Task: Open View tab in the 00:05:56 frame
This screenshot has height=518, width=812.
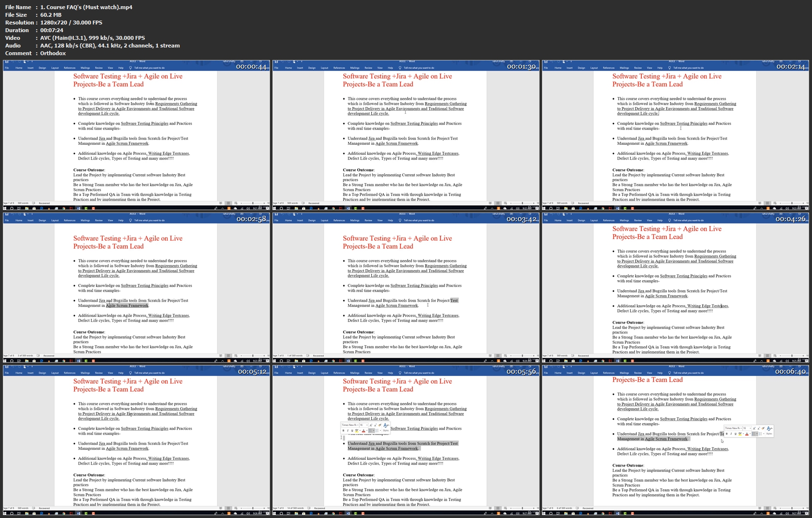Action: pyautogui.click(x=380, y=373)
